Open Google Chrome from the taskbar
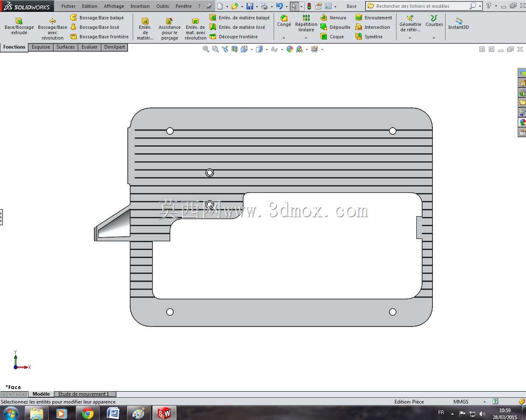 click(x=87, y=413)
